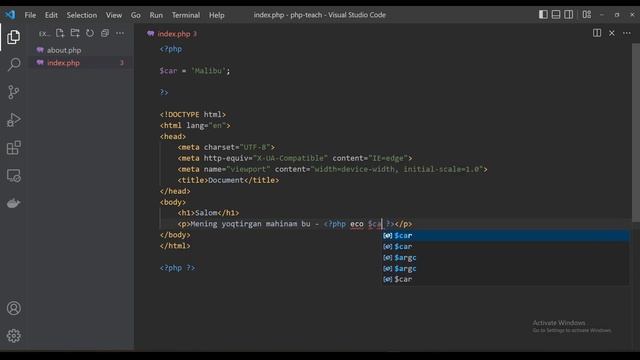
Task: Toggle the bottom panel layout
Action: 556,15
